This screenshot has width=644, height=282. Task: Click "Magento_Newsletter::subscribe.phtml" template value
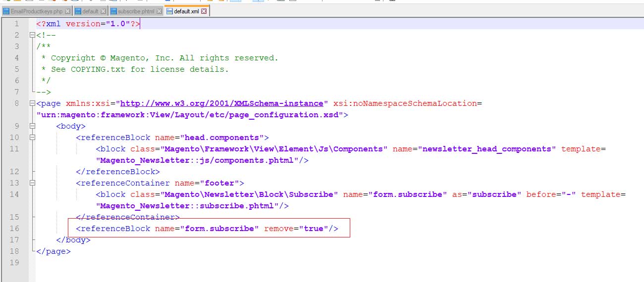pyautogui.click(x=187, y=206)
